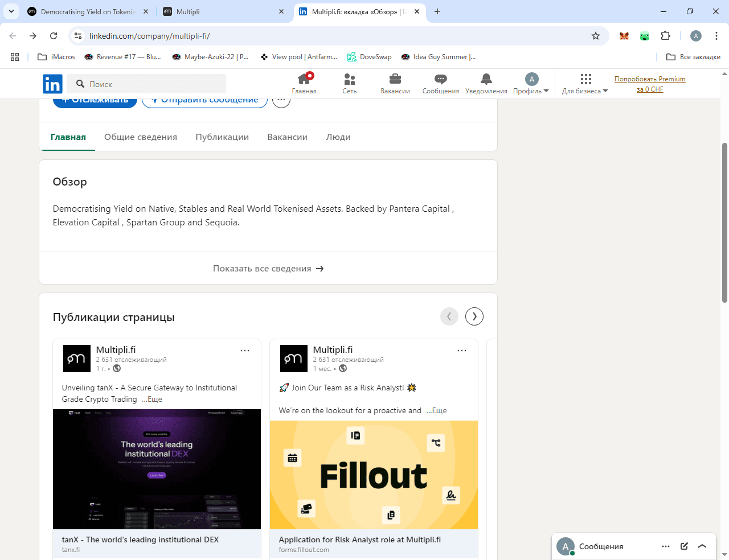Open the Fillout application preview image
Viewport: 729px width, 560px height.
374,475
